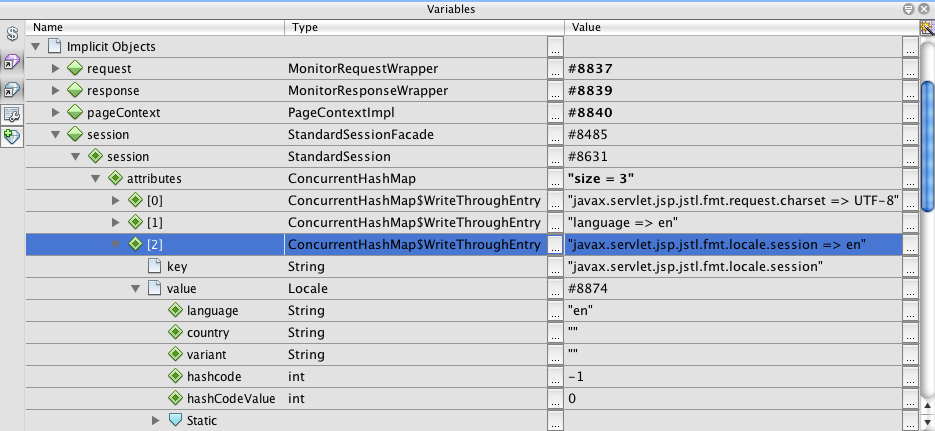The height and width of the screenshot is (431, 935).
Task: Select the language variable row
Action: tap(212, 311)
